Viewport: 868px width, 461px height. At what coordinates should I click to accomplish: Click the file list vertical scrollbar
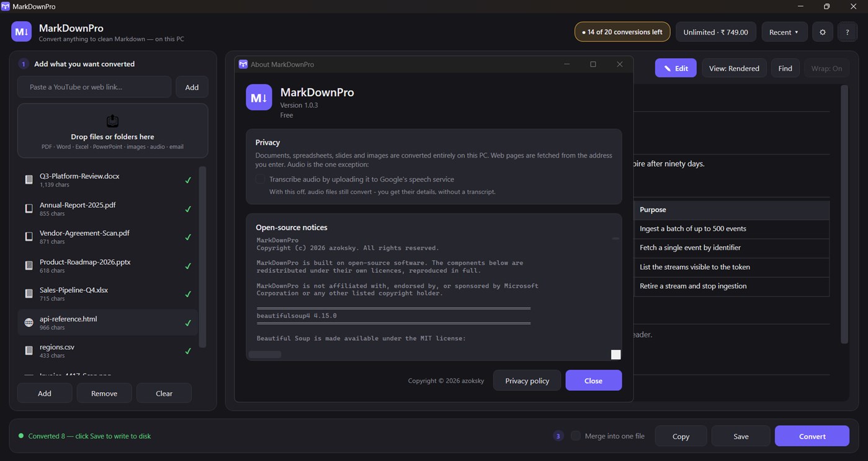point(202,257)
